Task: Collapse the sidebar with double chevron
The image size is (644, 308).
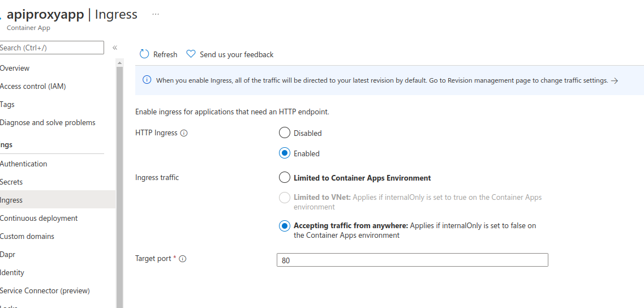Action: click(x=115, y=48)
